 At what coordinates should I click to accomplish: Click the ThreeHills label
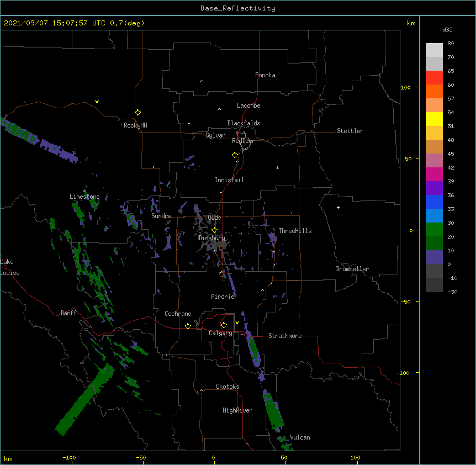pyautogui.click(x=295, y=231)
